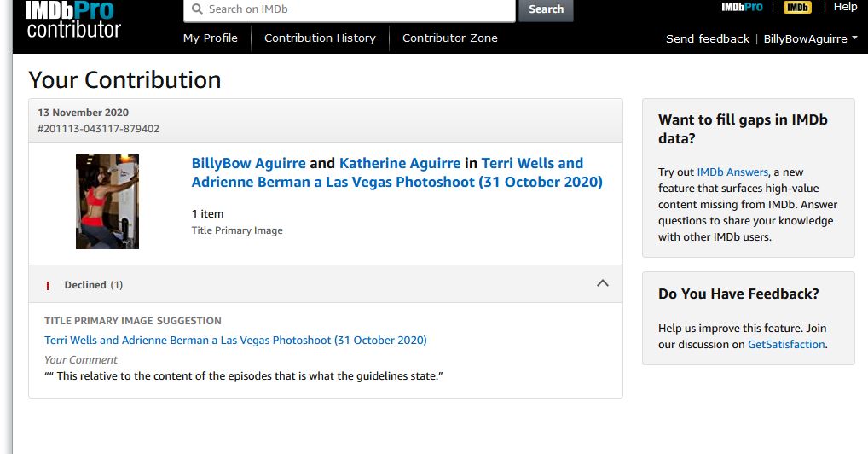
Task: Open My Profile menu item
Action: point(211,38)
